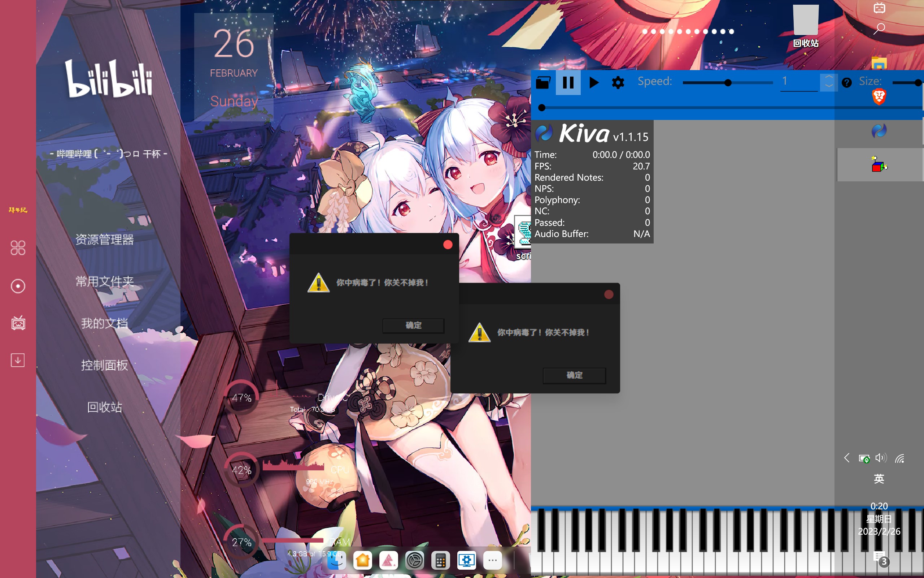
Task: Click the 哔哩哔哩 干杯 slogan text
Action: [x=109, y=154]
